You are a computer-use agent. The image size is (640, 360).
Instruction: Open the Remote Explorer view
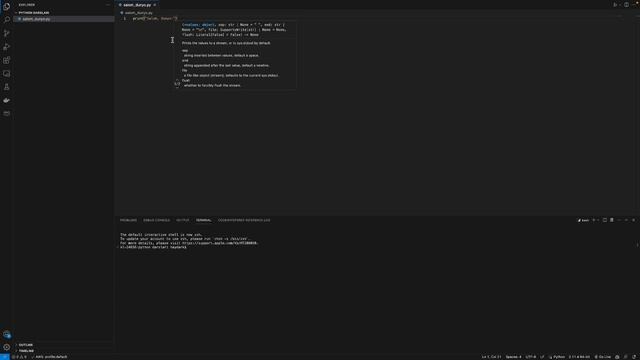click(x=7, y=73)
